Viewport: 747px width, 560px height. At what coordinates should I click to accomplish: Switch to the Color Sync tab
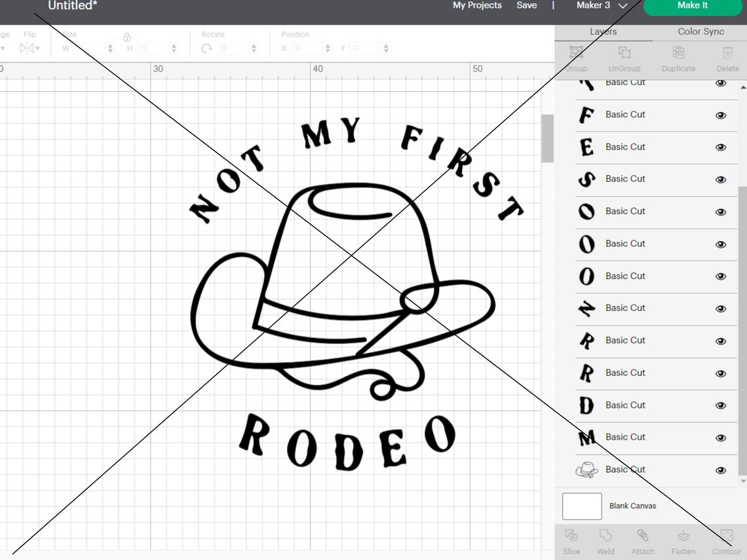(x=699, y=31)
